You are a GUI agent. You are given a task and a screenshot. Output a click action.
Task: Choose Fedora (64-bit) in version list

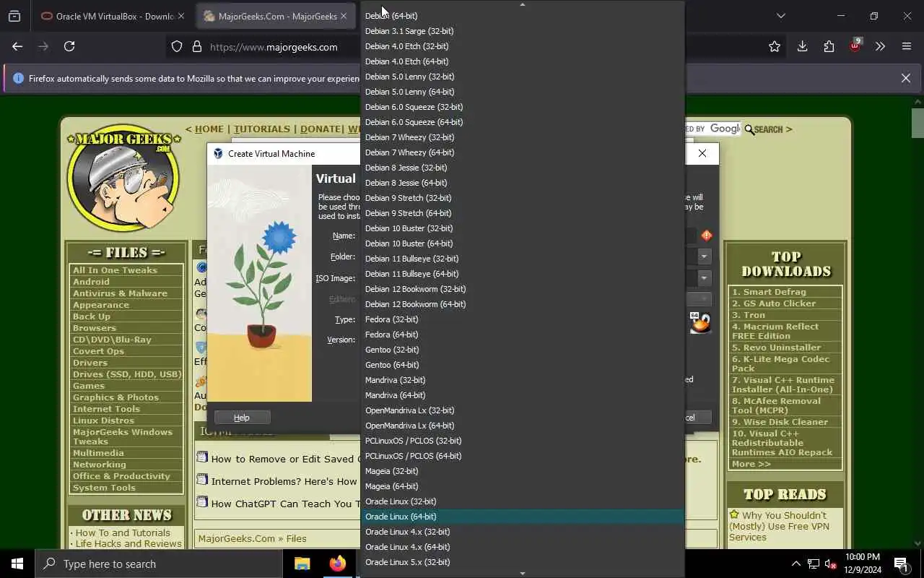[x=522, y=335]
